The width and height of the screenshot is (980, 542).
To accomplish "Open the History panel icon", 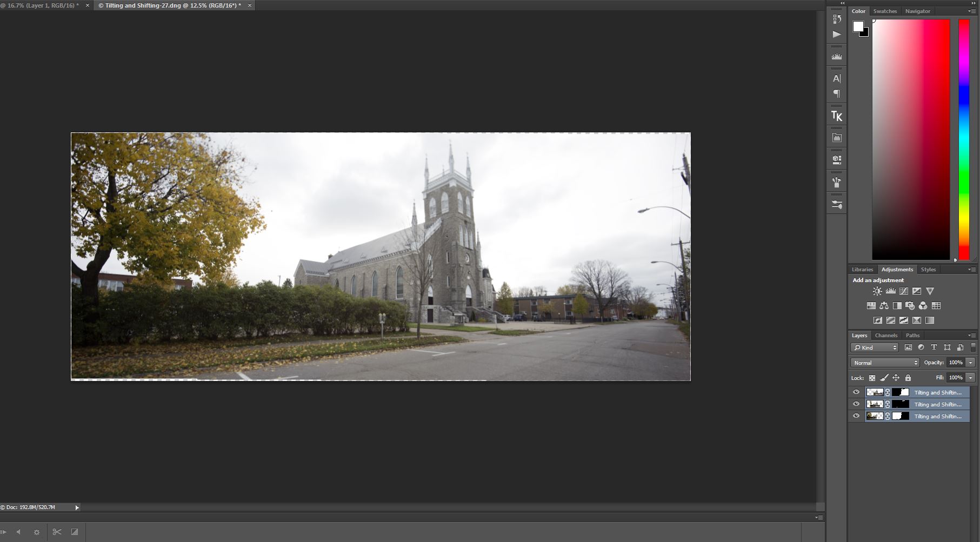I will tap(837, 19).
